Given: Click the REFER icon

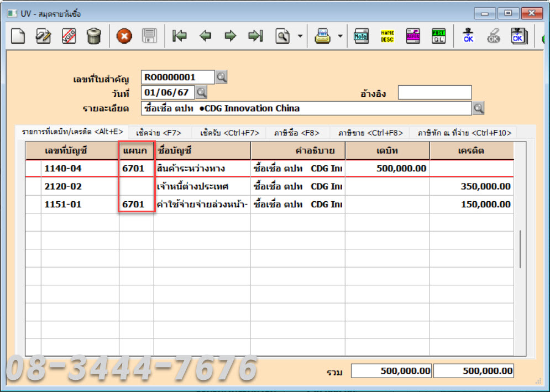Looking at the screenshot, I should point(413,36).
